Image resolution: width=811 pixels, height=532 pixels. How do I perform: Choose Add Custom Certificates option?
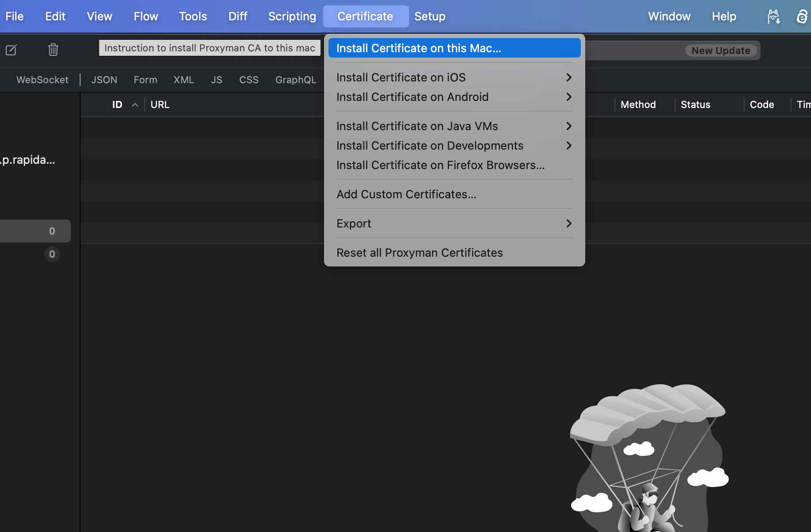pyautogui.click(x=455, y=194)
